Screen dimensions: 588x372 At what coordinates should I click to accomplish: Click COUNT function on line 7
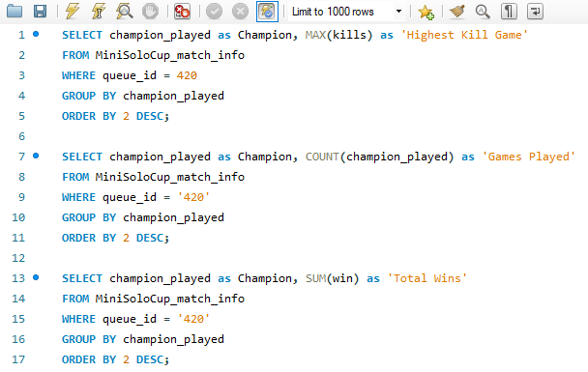(x=322, y=157)
